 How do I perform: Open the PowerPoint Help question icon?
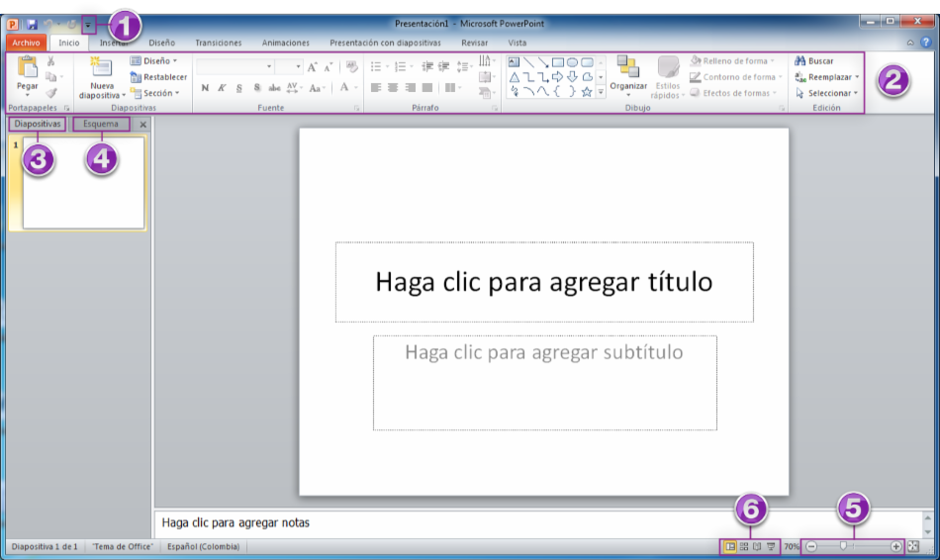tap(926, 43)
